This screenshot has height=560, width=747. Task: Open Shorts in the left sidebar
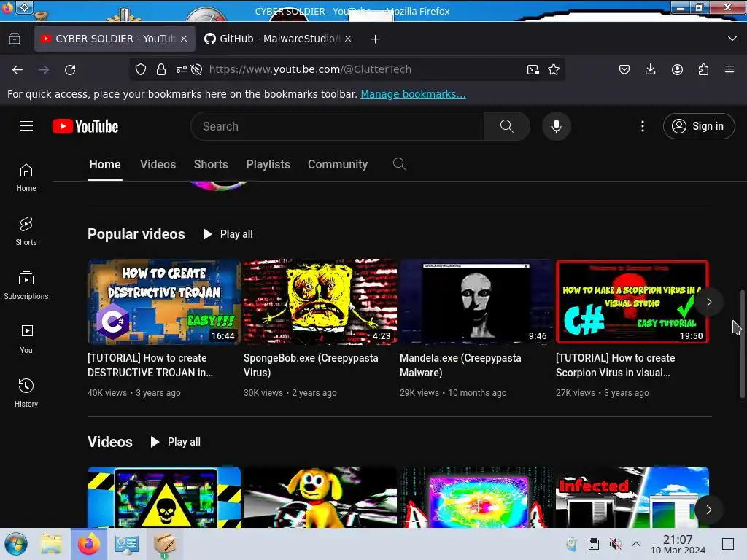tap(26, 231)
